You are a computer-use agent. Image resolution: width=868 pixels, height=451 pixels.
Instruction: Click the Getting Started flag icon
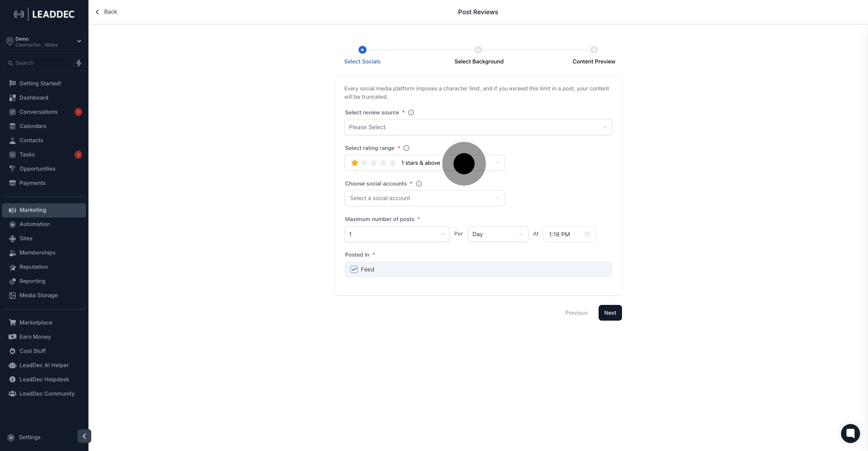click(x=12, y=83)
